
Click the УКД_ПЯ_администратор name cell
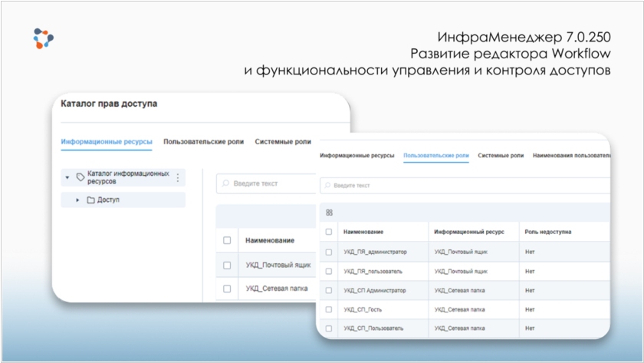pos(375,252)
